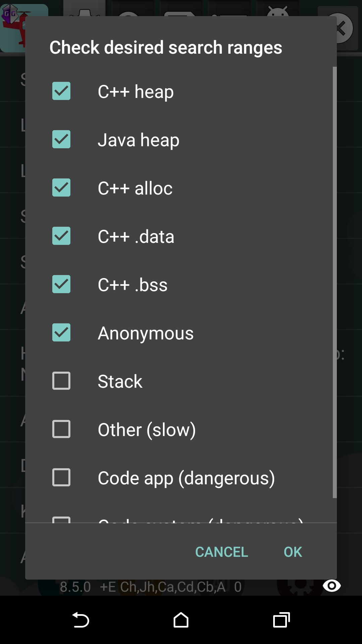Uncheck the C++ heap checkbox
Image resolution: width=362 pixels, height=644 pixels.
[61, 91]
